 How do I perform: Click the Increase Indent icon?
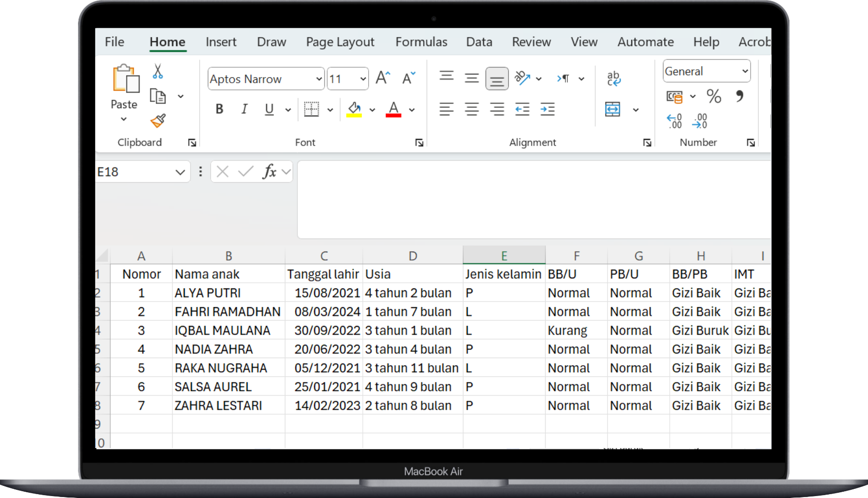[548, 110]
